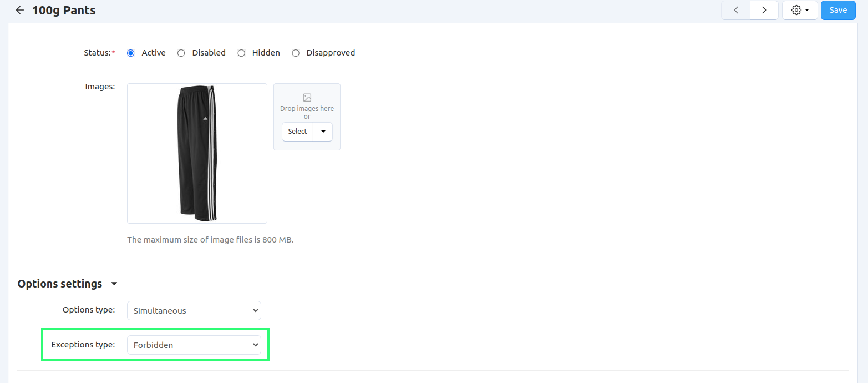The width and height of the screenshot is (868, 383).
Task: Click the 'Exceptions type:' label
Action: coord(83,345)
